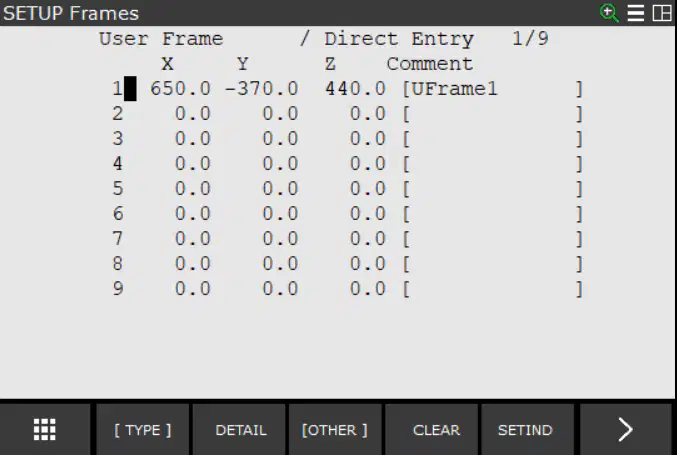Select user frame row 2
This screenshot has width=677, height=455.
(347, 114)
